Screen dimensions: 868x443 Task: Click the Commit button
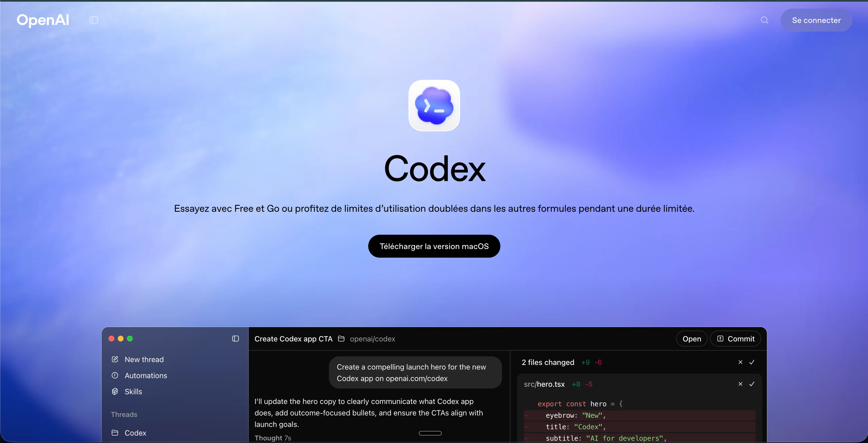click(735, 339)
